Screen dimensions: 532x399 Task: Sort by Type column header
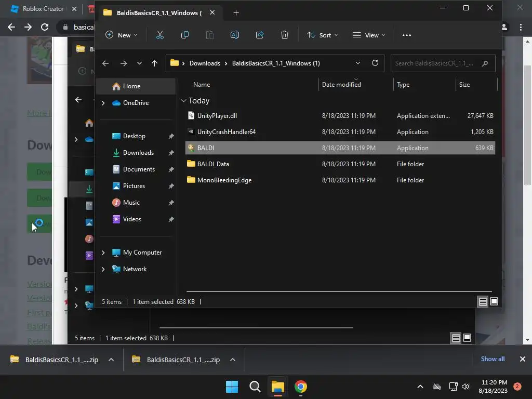click(403, 85)
